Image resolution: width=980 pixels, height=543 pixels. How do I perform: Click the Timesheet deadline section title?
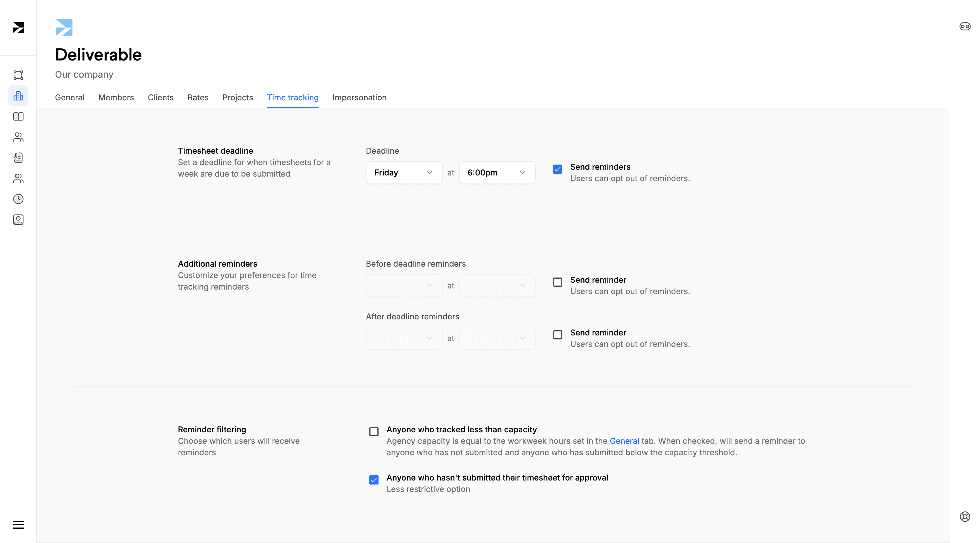tap(215, 151)
